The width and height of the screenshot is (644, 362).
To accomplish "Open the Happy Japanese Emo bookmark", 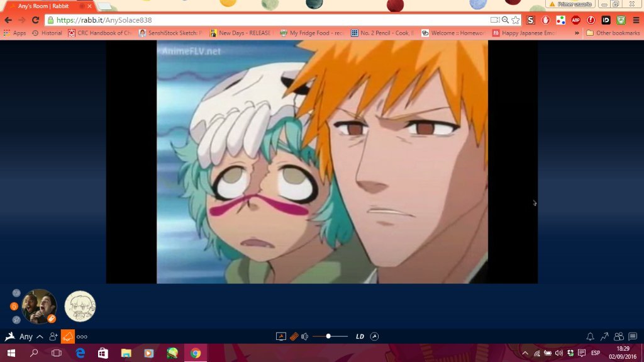I will pyautogui.click(x=524, y=33).
